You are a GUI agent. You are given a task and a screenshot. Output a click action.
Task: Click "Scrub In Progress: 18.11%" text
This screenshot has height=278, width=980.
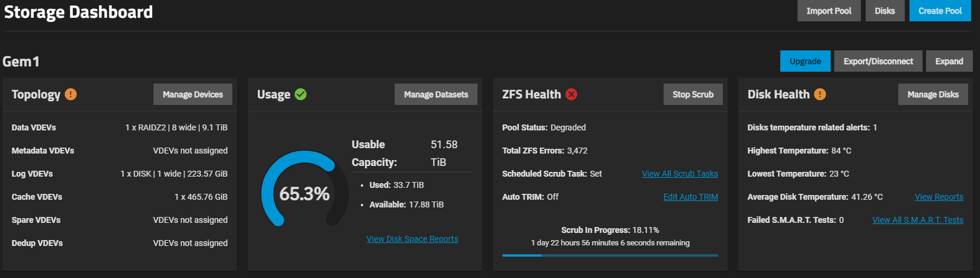[x=610, y=230]
